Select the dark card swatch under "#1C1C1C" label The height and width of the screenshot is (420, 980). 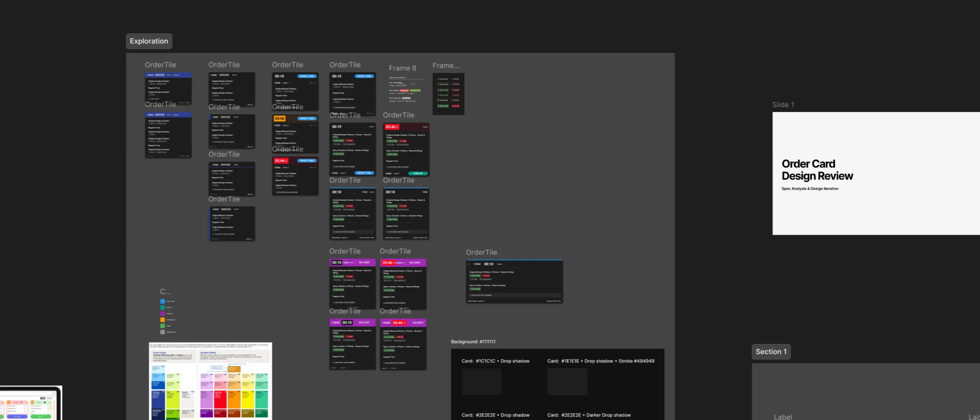point(481,381)
